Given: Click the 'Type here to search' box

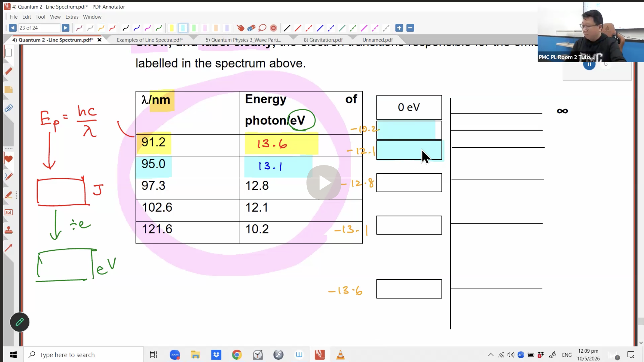Looking at the screenshot, I should (x=83, y=355).
